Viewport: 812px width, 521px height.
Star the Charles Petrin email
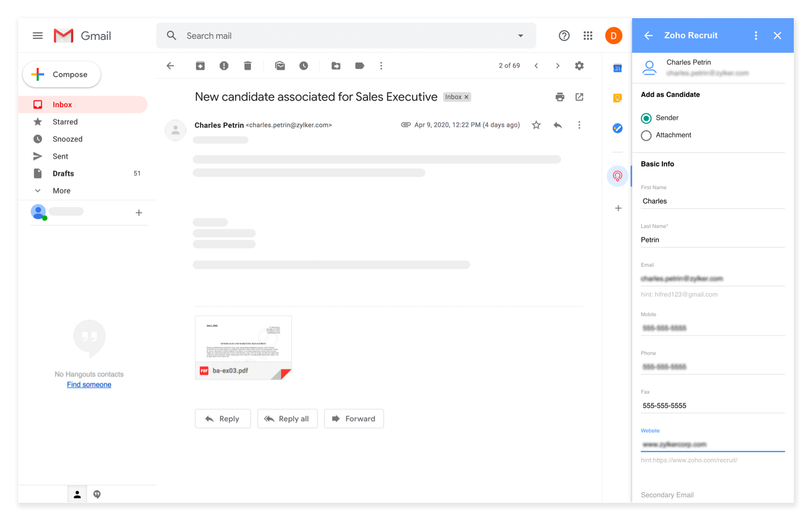(x=536, y=125)
